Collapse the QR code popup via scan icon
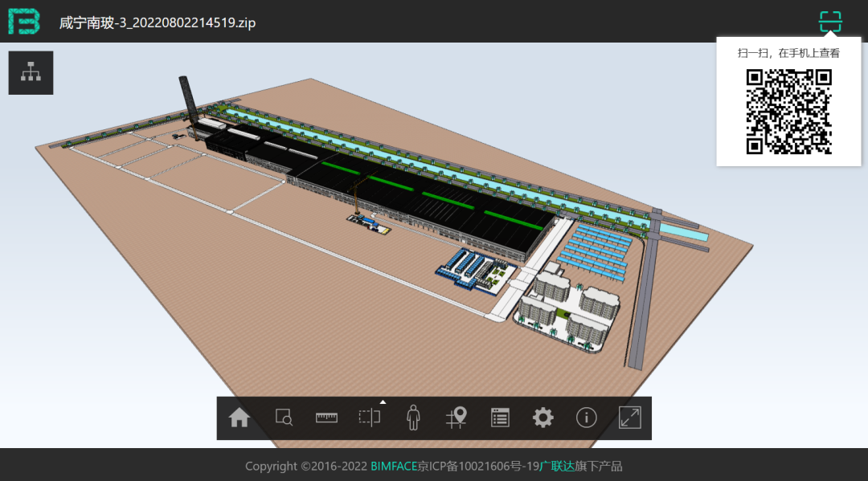Screen dimensions: 868x481 829,22
